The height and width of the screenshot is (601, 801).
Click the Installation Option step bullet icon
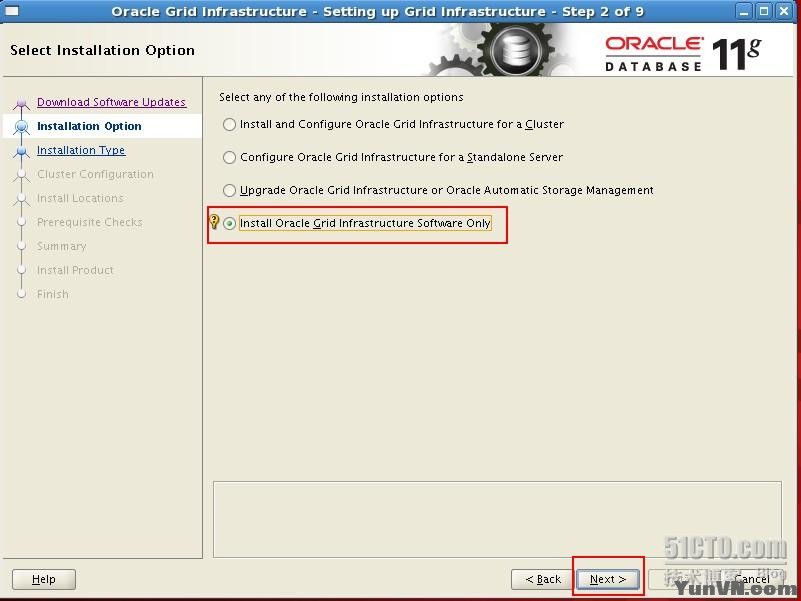[21, 126]
